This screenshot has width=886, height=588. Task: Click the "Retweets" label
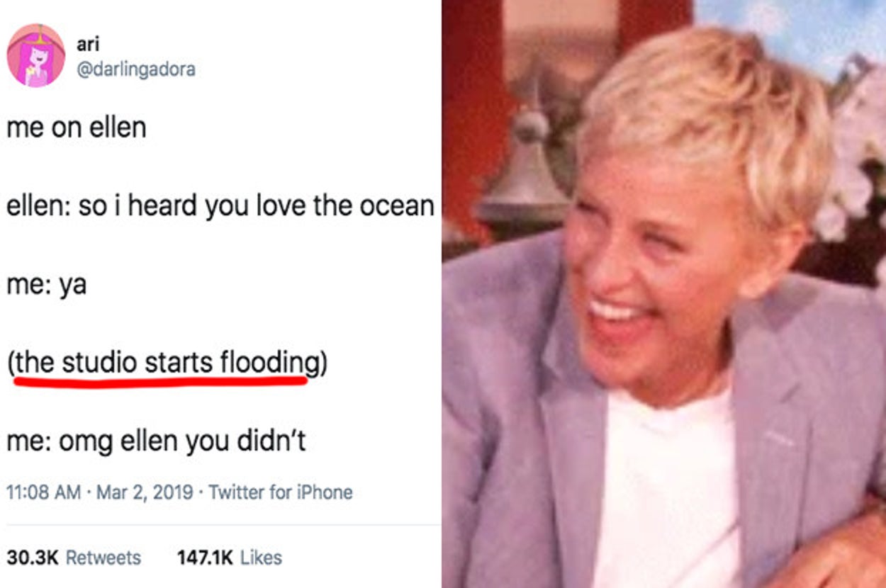(103, 558)
